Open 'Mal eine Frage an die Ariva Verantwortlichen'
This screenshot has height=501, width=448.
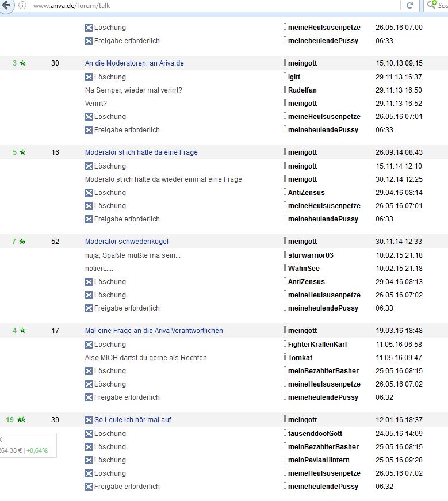(154, 331)
